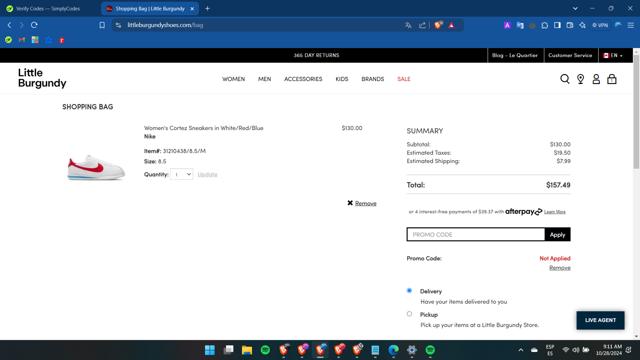640x360 pixels.
Task: Click the Nike Cortez sneaker thumbnail
Action: tap(96, 167)
